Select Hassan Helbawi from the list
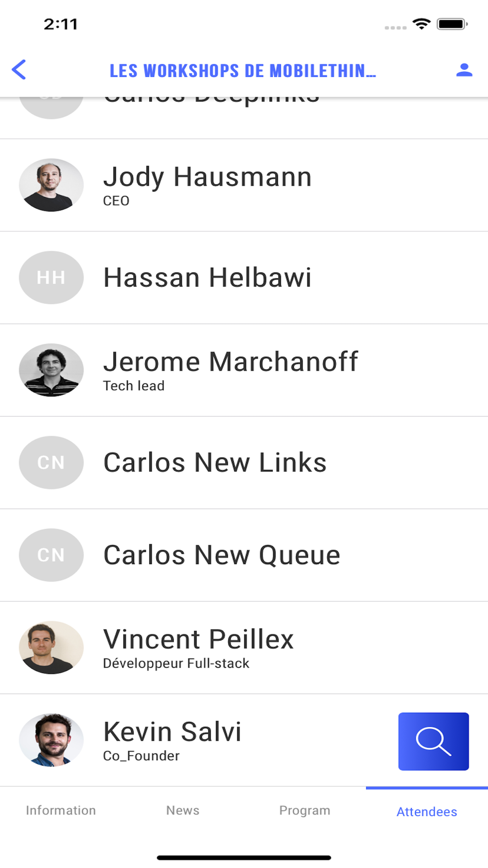 207,278
